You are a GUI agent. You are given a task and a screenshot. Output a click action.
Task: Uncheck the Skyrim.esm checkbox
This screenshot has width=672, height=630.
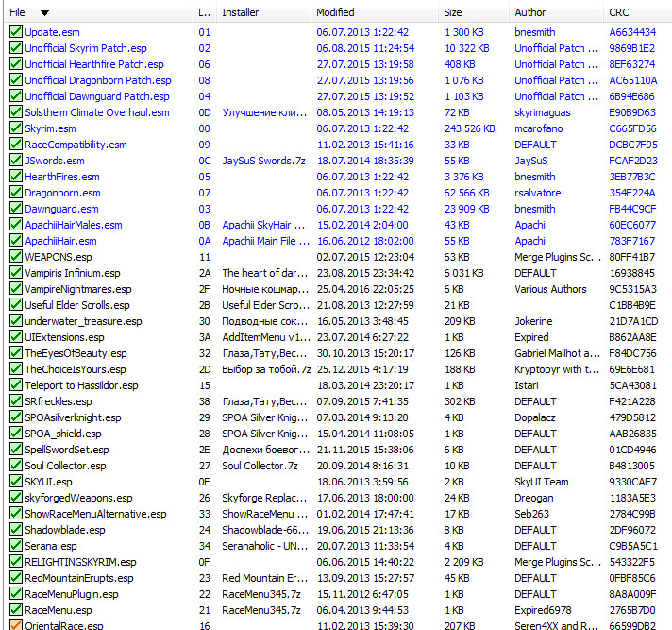(x=16, y=128)
